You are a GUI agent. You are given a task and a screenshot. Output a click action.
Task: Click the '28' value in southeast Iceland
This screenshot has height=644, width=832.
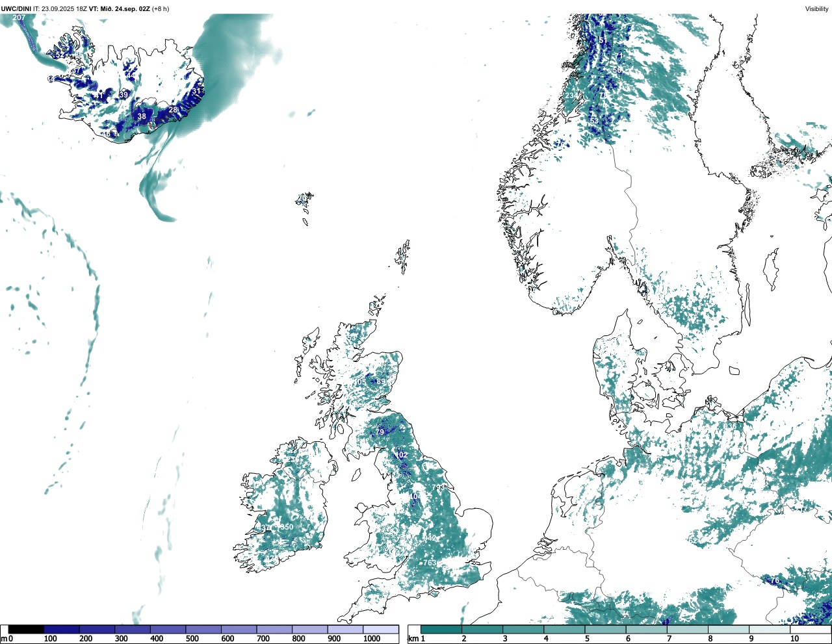click(x=174, y=110)
